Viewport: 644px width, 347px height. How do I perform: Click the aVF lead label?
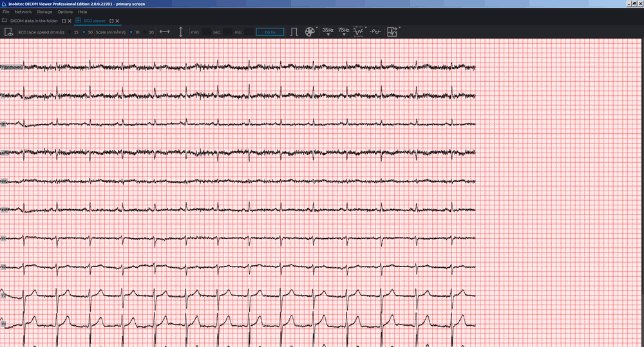click(x=4, y=210)
